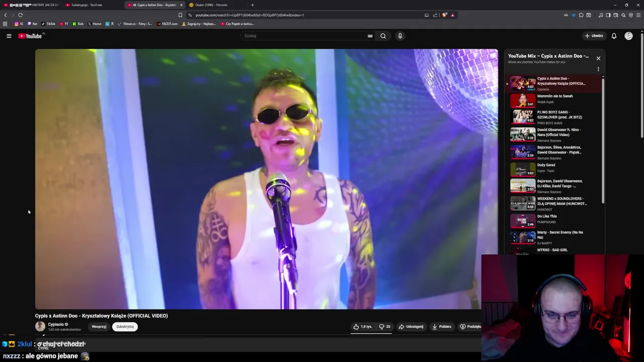Open the IG bookmark
Screen dimensions: 644x362
point(19,24)
